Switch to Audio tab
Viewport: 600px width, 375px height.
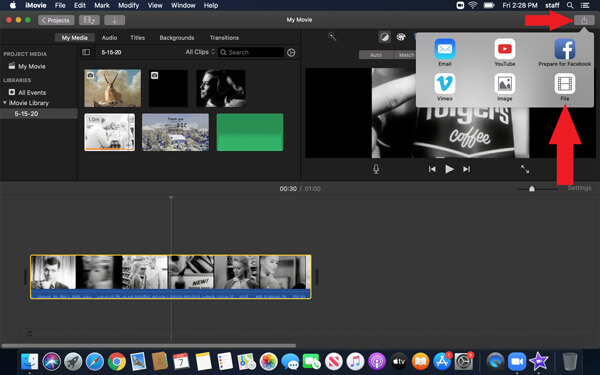[109, 38]
